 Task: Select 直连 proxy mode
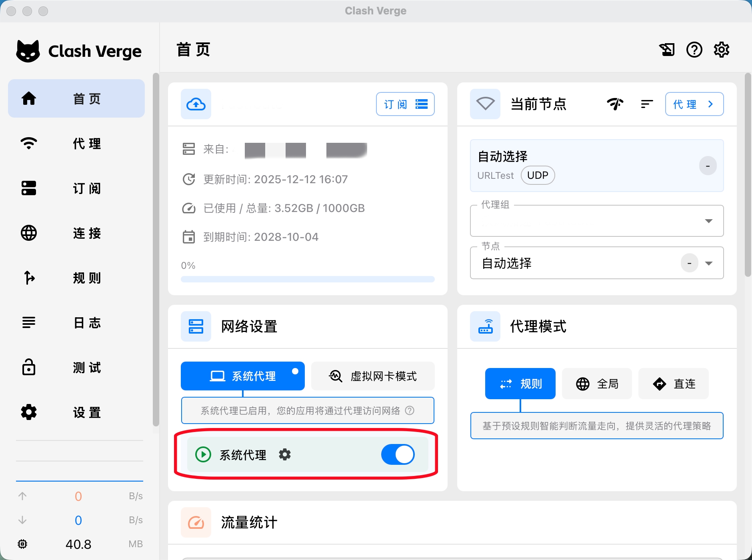tap(674, 384)
